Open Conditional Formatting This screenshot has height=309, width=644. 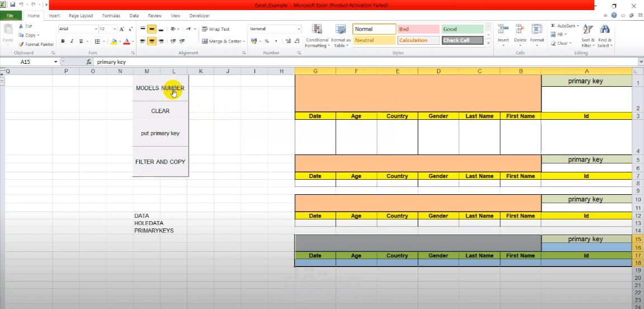pyautogui.click(x=316, y=36)
